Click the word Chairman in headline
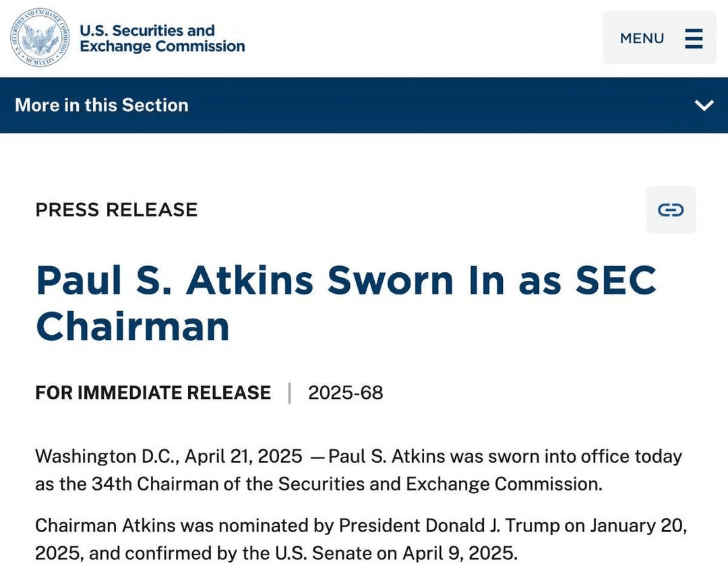The image size is (728, 578). (x=133, y=326)
